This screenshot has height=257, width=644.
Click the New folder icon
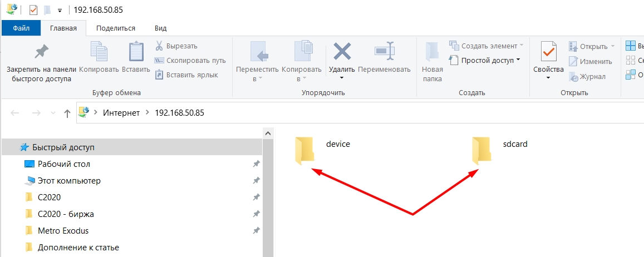point(432,53)
